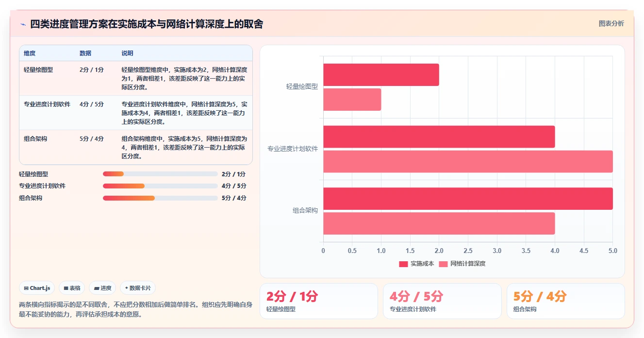The height and width of the screenshot is (338, 644).
Task: Click the 组合架构 progress bar
Action: pos(160,198)
